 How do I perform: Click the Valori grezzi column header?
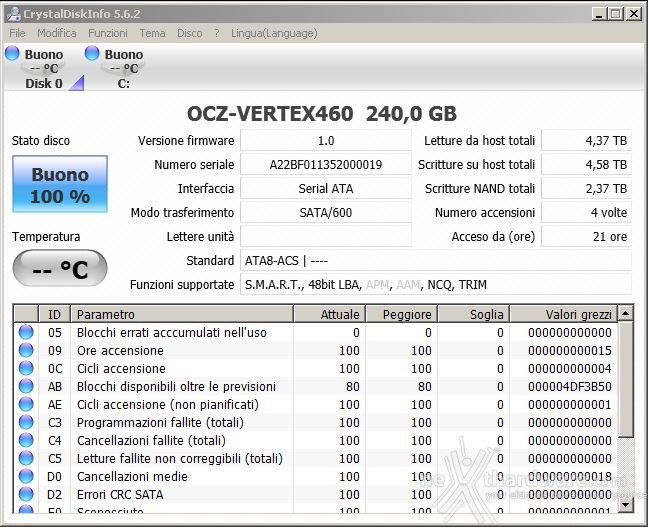(x=564, y=314)
